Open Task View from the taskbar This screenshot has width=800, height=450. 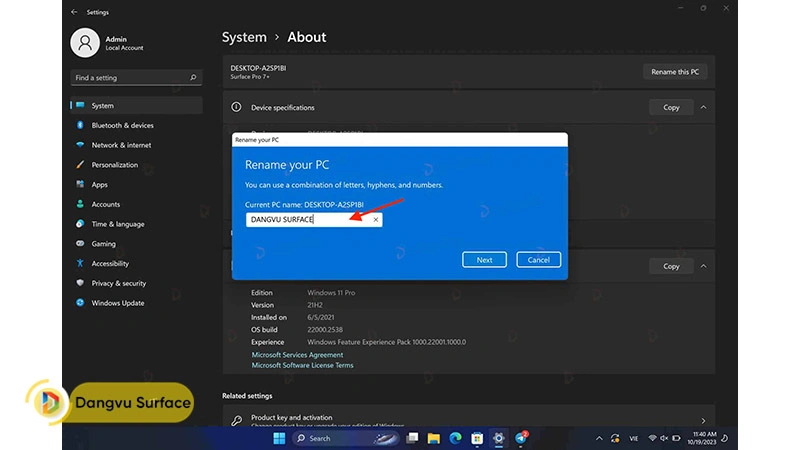pyautogui.click(x=412, y=438)
